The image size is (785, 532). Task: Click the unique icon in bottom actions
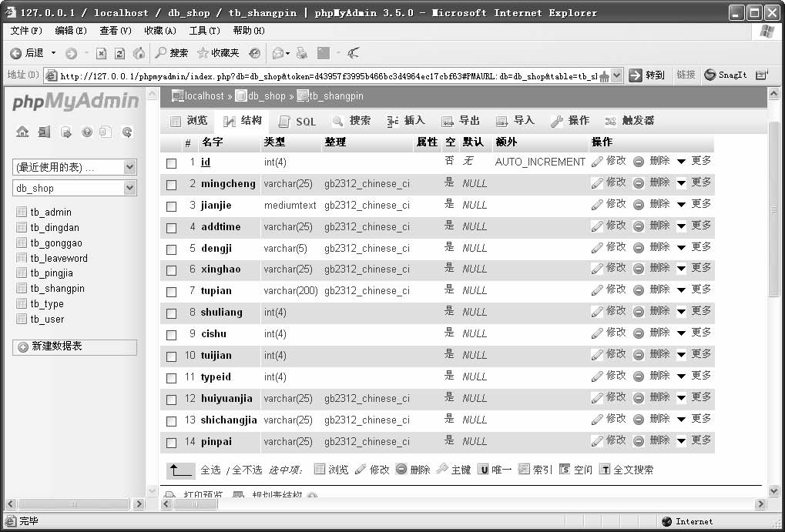click(x=482, y=469)
